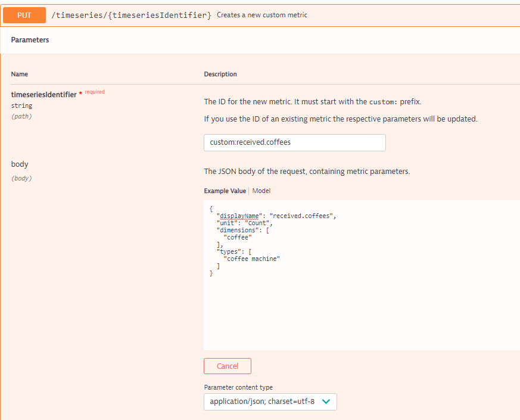Click the Name column header

20,74
